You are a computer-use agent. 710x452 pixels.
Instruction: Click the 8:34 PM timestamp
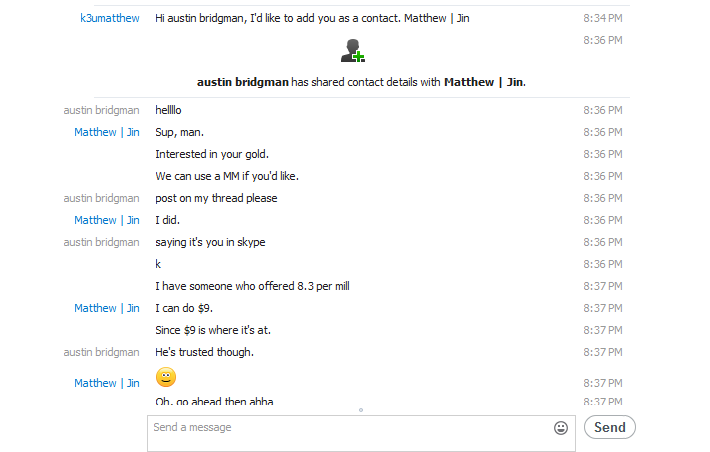(603, 19)
